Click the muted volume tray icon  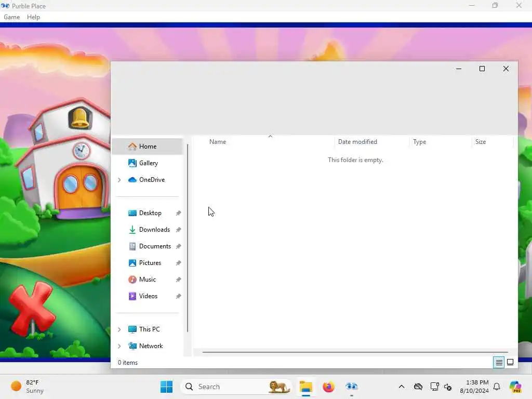[448, 387]
